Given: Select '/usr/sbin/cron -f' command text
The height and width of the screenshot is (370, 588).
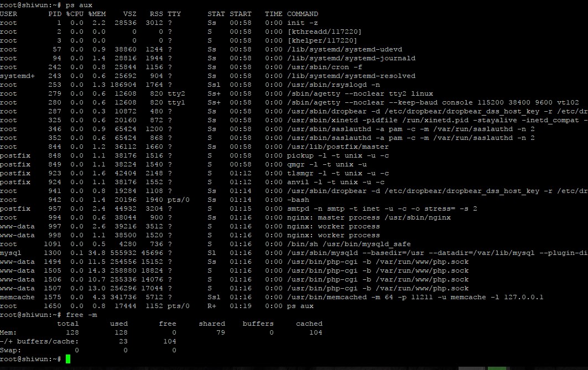Looking at the screenshot, I should pyautogui.click(x=324, y=67).
